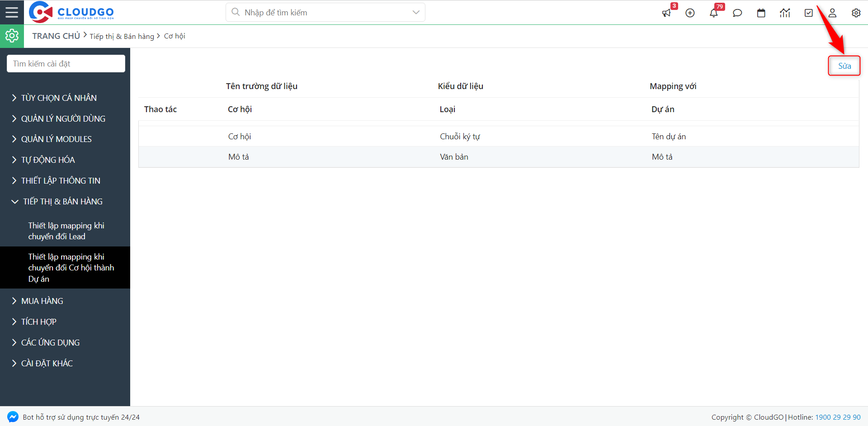Select mapping Cơ hội thành Dự án item
Screen dimensions: 868x426
pyautogui.click(x=71, y=267)
